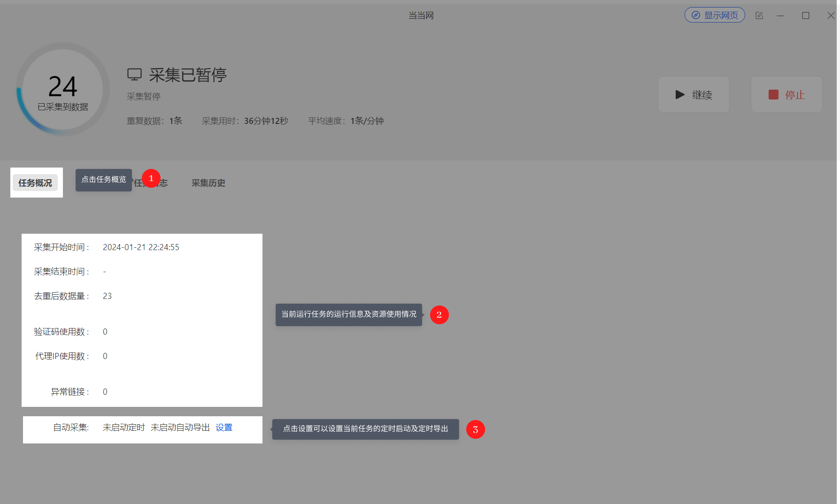Viewport: 840px width, 504px height.
Task: Resume collection with the 继续 button
Action: 694,94
